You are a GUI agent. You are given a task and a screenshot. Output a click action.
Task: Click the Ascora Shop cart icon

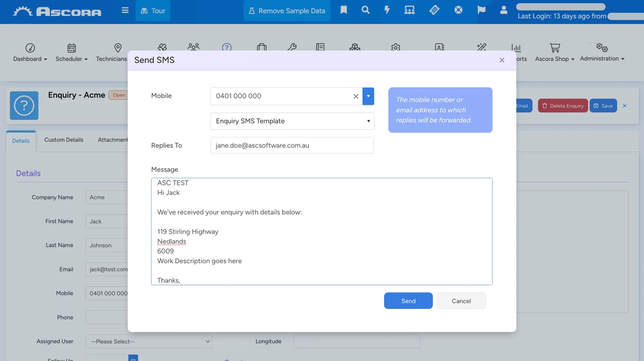[x=555, y=48]
